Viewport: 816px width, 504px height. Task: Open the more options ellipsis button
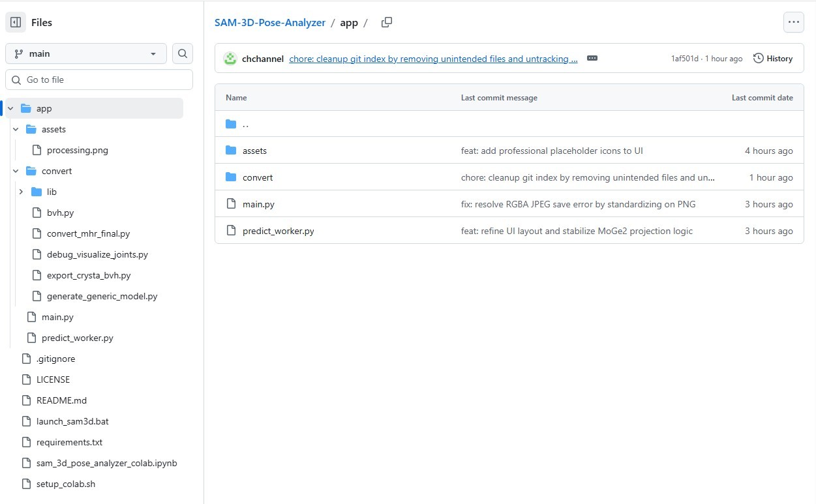click(x=793, y=22)
